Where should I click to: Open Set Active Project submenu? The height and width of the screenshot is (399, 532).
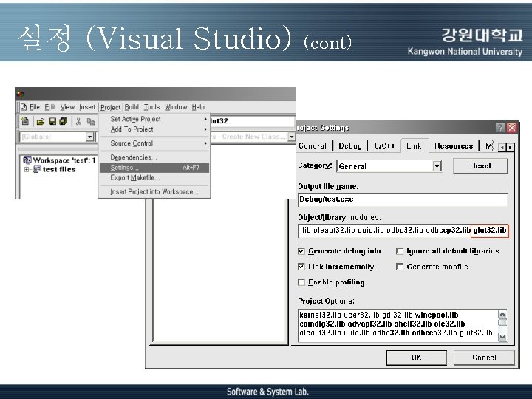click(154, 119)
